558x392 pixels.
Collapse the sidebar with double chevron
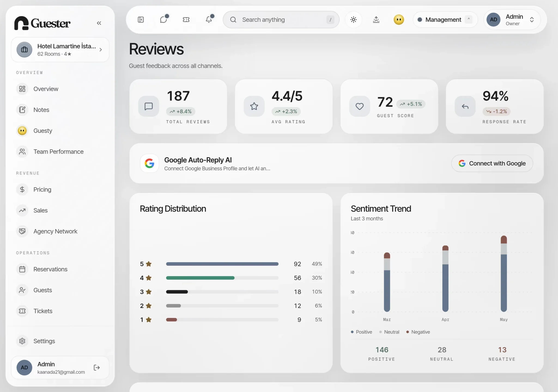(99, 23)
